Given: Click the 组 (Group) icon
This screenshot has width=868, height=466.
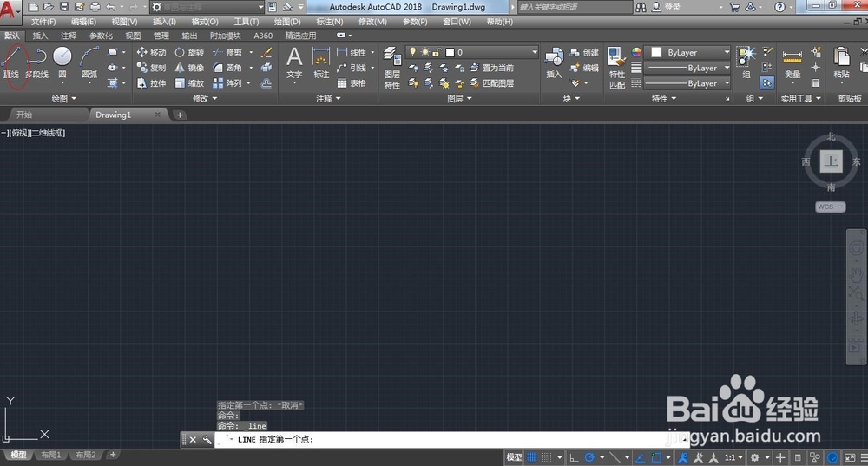Looking at the screenshot, I should pyautogui.click(x=746, y=63).
